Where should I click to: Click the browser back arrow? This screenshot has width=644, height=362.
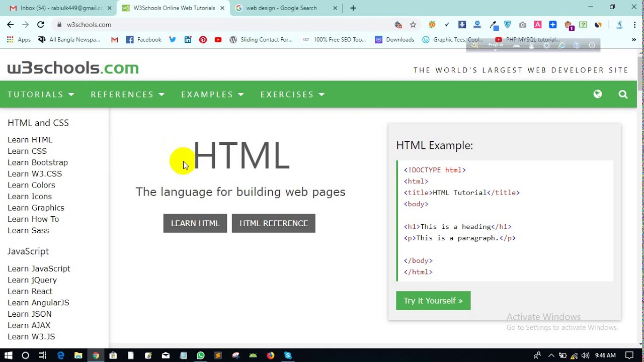(10, 25)
